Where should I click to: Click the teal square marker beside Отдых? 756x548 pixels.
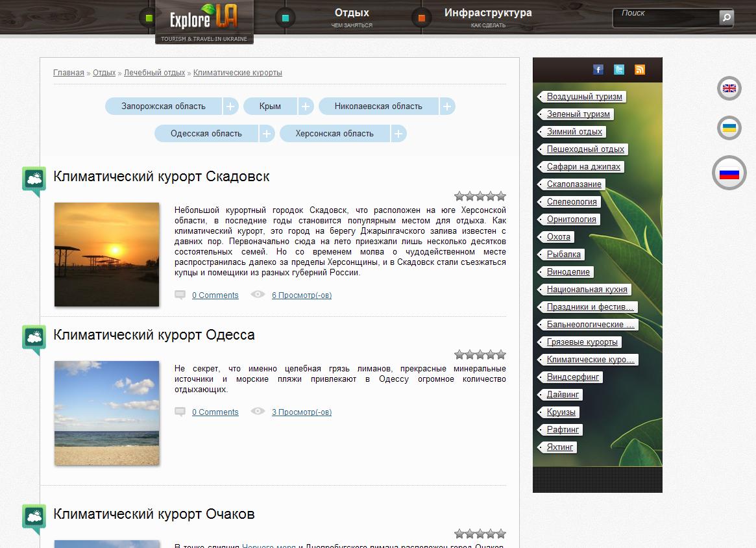[286, 18]
